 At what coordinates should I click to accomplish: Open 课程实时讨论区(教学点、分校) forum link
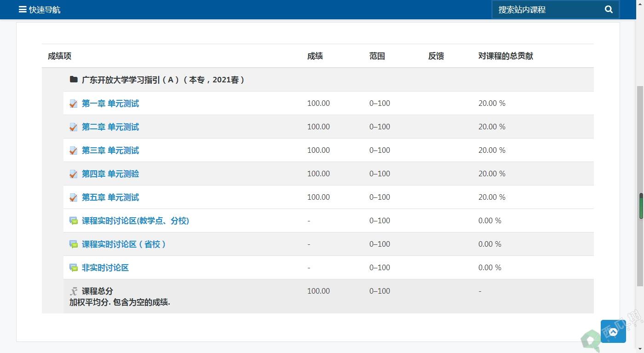pyautogui.click(x=135, y=221)
